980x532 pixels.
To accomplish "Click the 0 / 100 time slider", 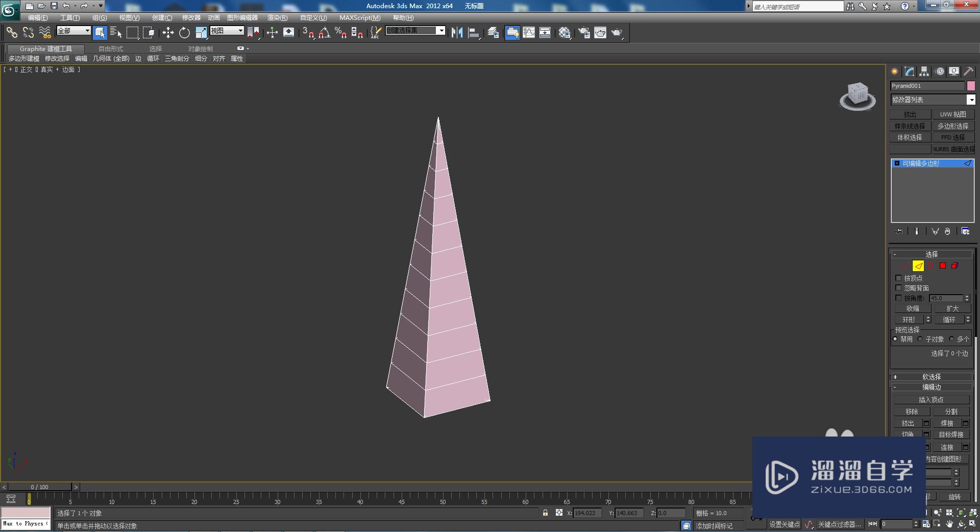I will [x=40, y=487].
